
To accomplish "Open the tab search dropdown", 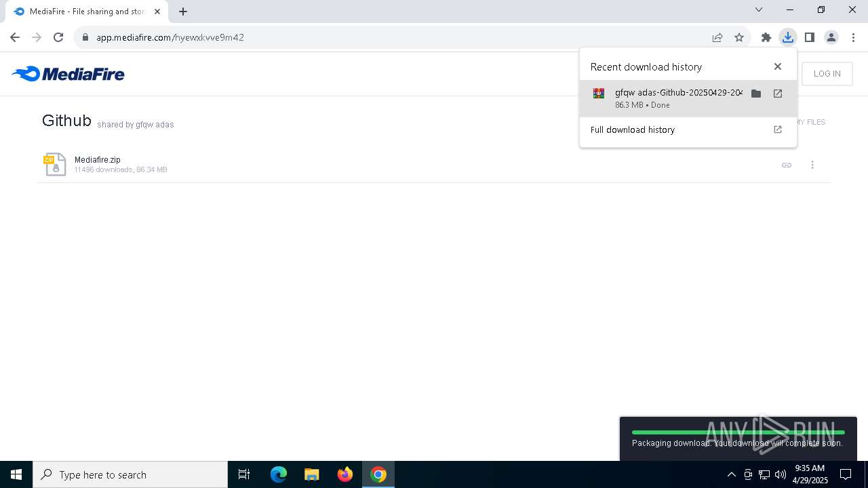I will (759, 9).
